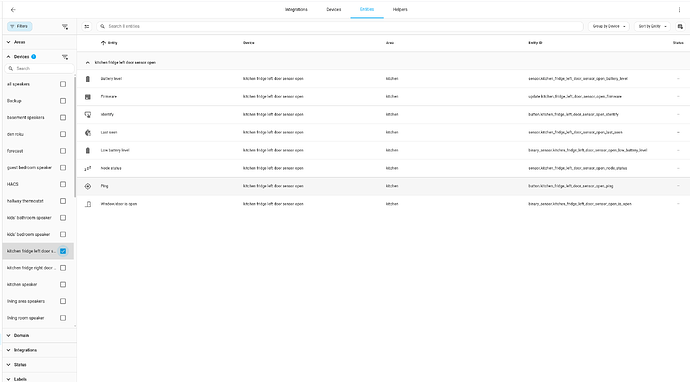Open the Node status entity name
Screen dimensions: 690x382
point(111,168)
